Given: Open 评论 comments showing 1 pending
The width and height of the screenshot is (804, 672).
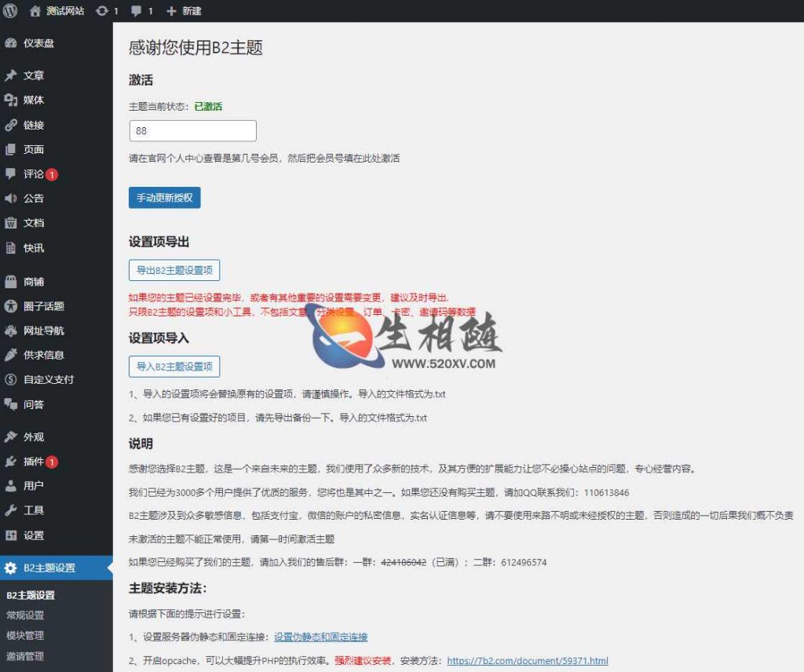Looking at the screenshot, I should (12, 174).
